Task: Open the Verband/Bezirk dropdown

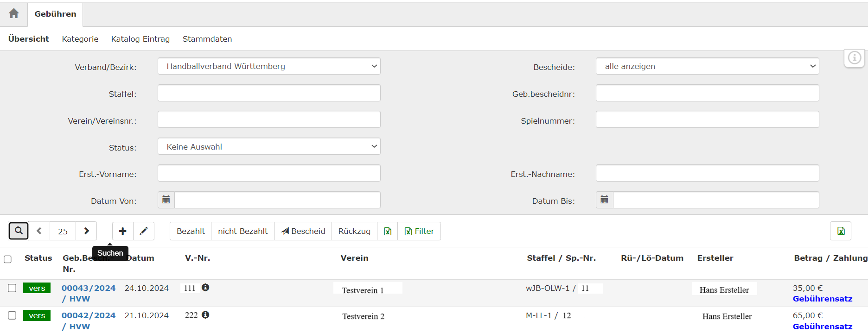Action: tap(269, 66)
